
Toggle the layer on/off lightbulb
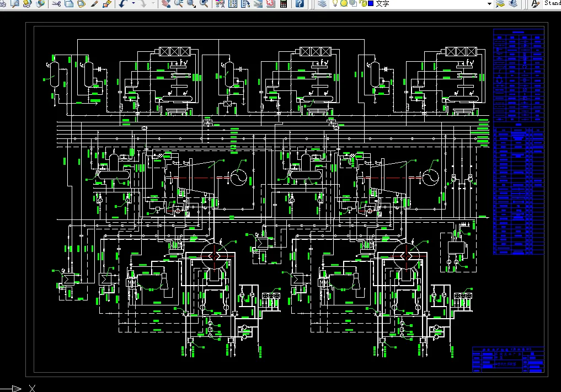(x=335, y=3)
